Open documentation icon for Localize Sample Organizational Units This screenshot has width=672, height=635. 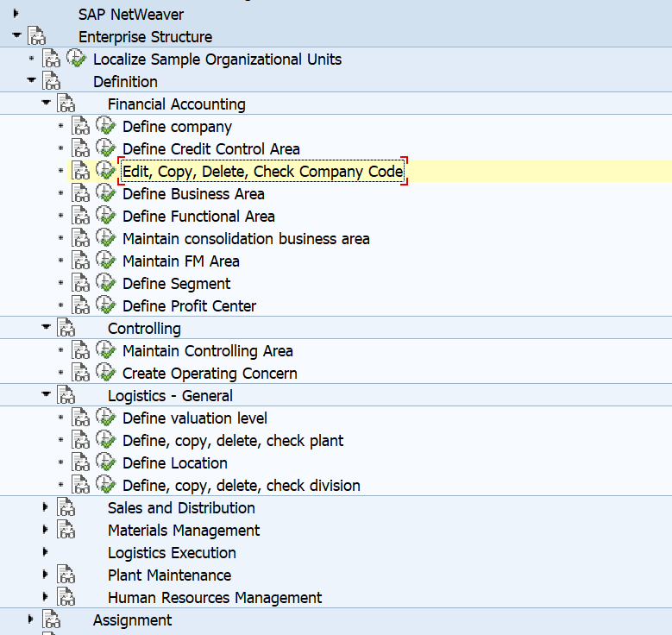(x=52, y=59)
